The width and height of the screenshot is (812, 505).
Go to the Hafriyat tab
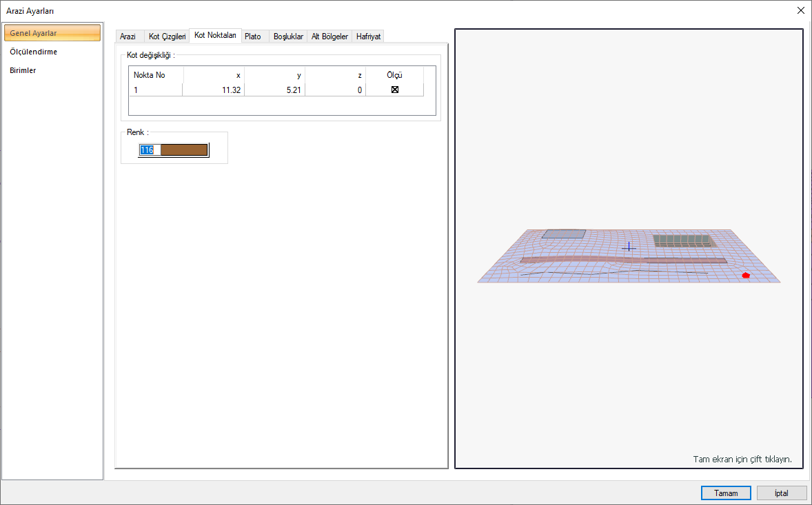pyautogui.click(x=368, y=37)
